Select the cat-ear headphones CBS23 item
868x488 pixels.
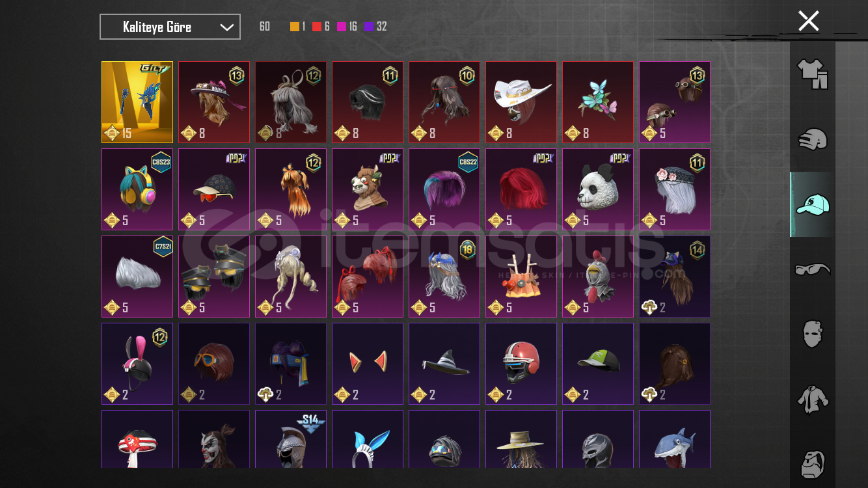(137, 189)
